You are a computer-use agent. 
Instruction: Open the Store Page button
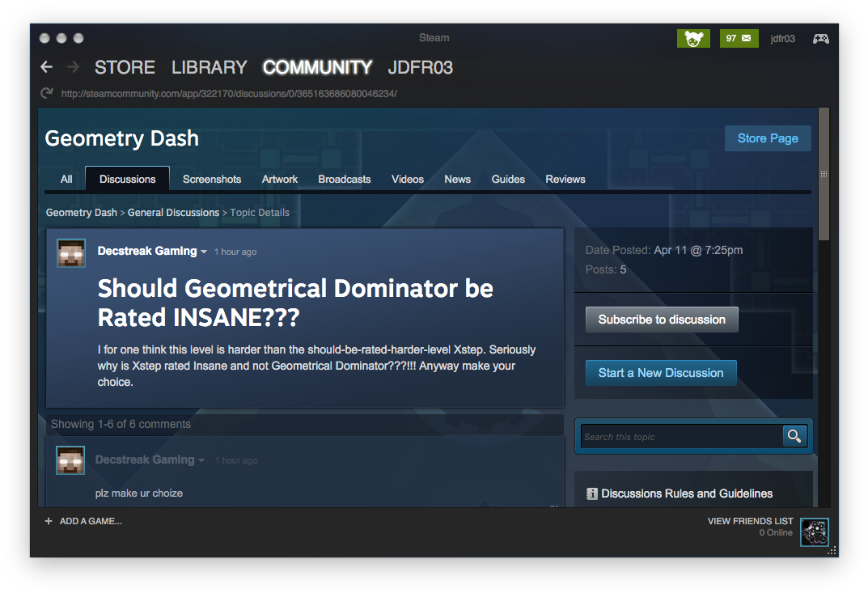pos(767,138)
